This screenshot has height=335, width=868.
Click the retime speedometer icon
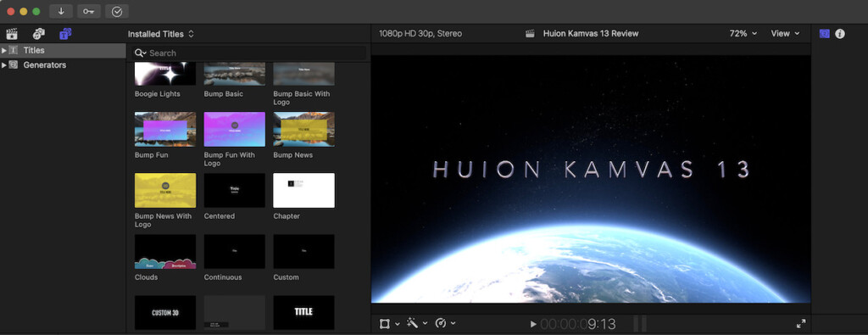click(x=441, y=323)
